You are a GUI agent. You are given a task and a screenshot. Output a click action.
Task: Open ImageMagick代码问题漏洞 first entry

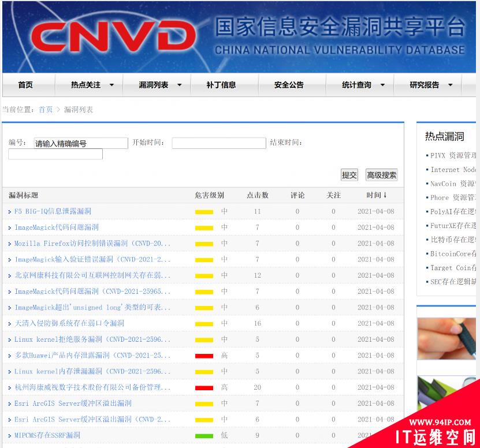[57, 227]
